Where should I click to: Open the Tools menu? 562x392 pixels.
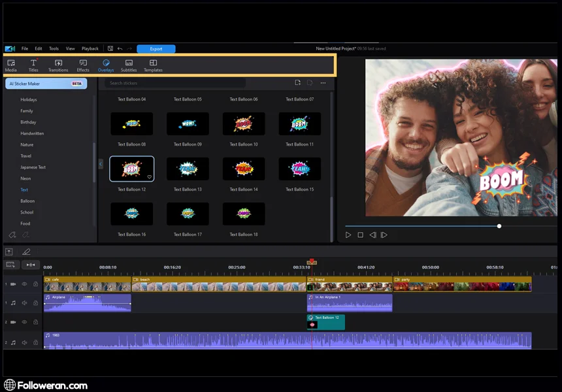tap(54, 48)
